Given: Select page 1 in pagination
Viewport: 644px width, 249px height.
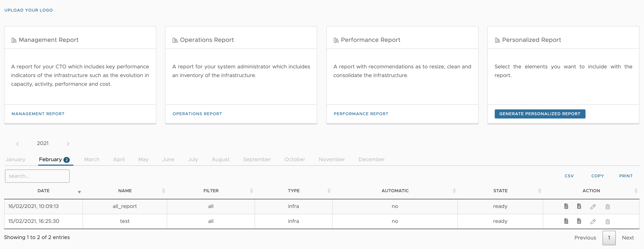Looking at the screenshot, I should pos(609,238).
